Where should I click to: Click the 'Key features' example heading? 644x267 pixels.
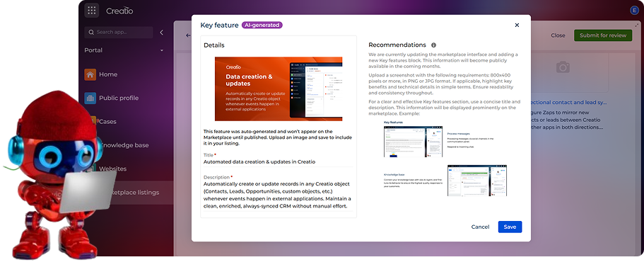(x=393, y=123)
